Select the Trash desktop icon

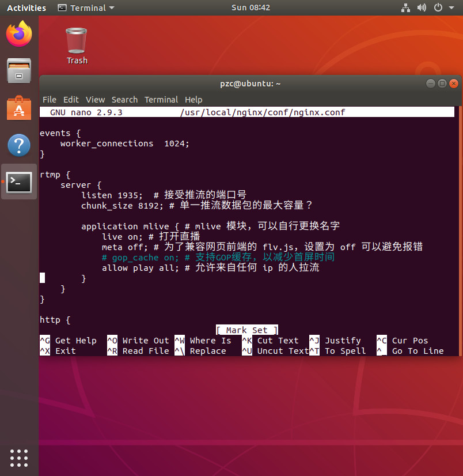tap(77, 46)
